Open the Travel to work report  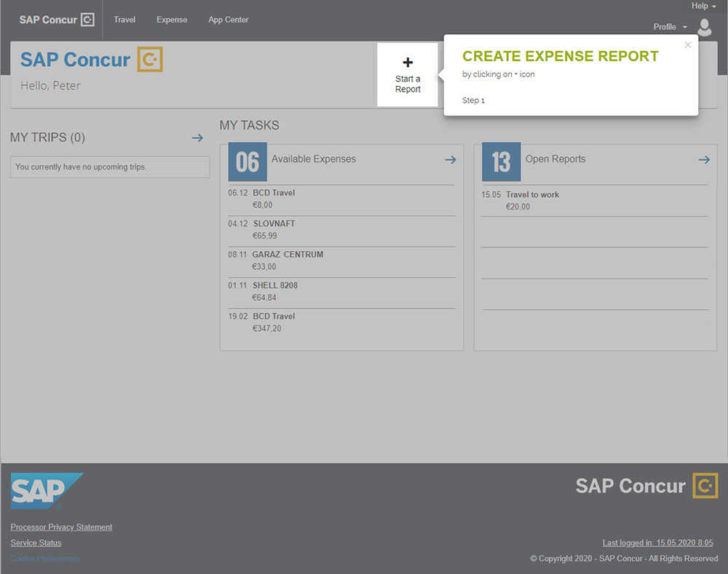click(x=594, y=201)
